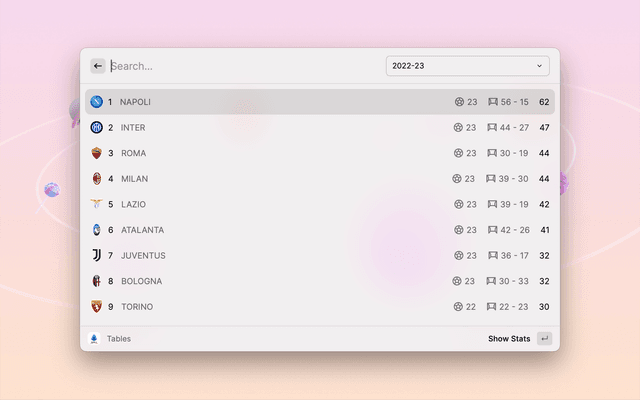The width and height of the screenshot is (640, 400).
Task: Click the Tables extension icon in footer
Action: (x=94, y=339)
